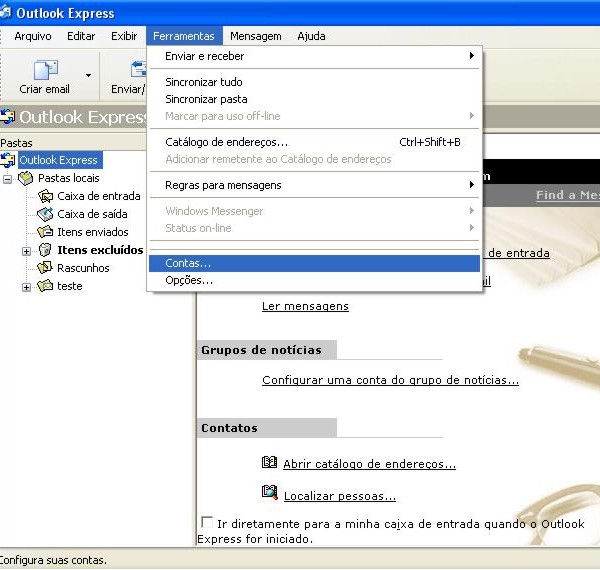Viewport: 600px width, 570px height.
Task: Open Catálogo de endereços... menu entry
Action: [x=314, y=142]
